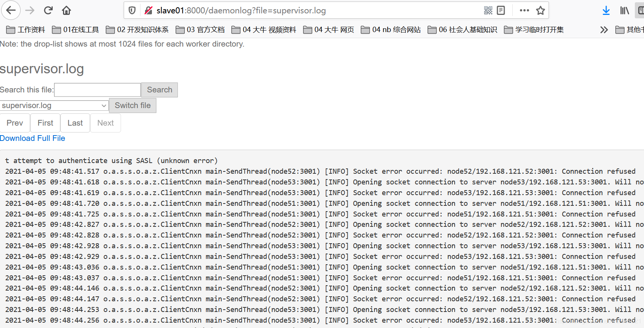Open the QR code icon in address bar

pos(488,10)
